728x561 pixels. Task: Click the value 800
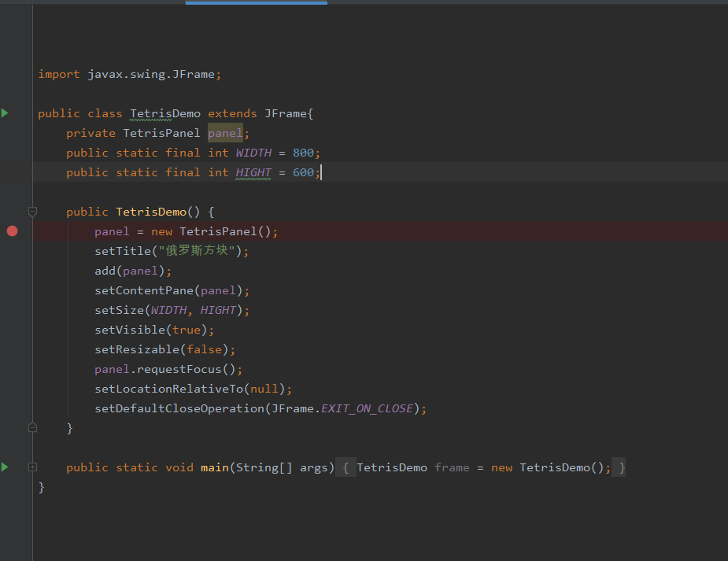(x=303, y=153)
